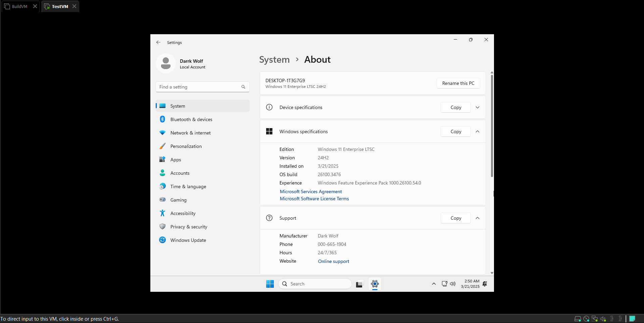
Task: Click the Support question mark icon
Action: 269,218
